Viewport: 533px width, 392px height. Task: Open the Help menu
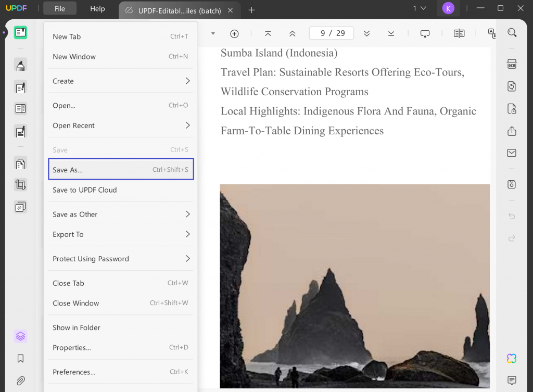coord(97,8)
